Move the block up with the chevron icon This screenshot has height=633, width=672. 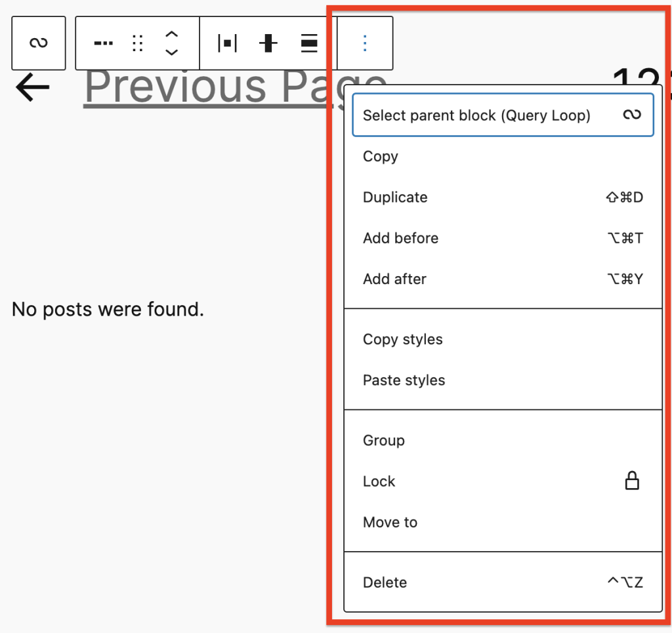click(171, 35)
